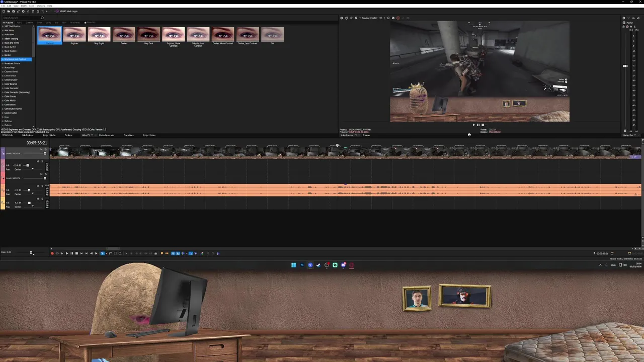Toggle the Master Bus solo S button
The width and height of the screenshot is (644, 362).
(635, 27)
